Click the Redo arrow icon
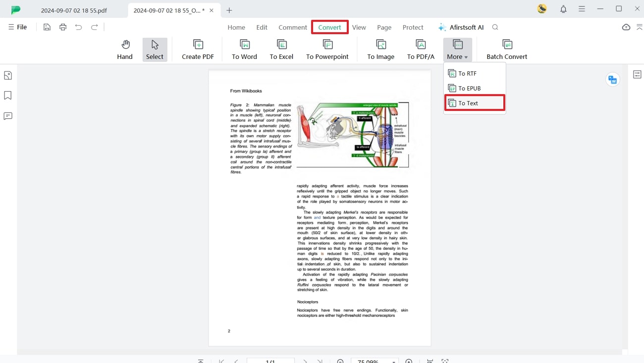This screenshot has width=644, height=363. pos(95,27)
